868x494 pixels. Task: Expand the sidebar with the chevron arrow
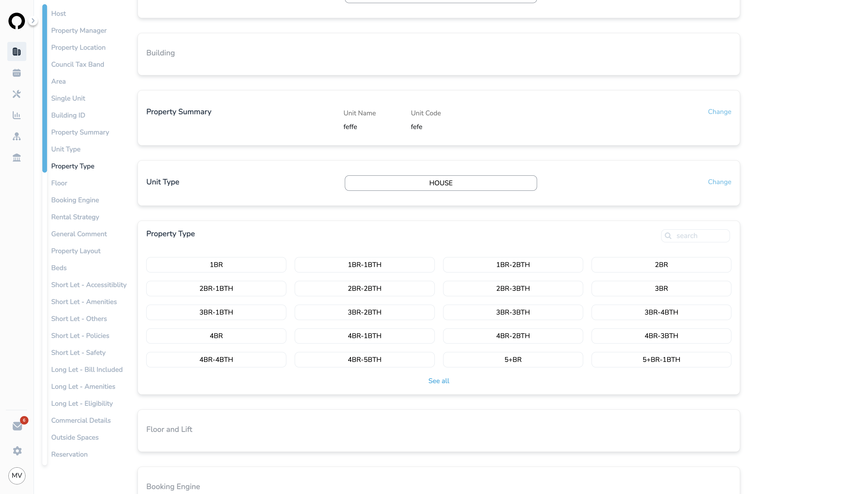pos(33,21)
